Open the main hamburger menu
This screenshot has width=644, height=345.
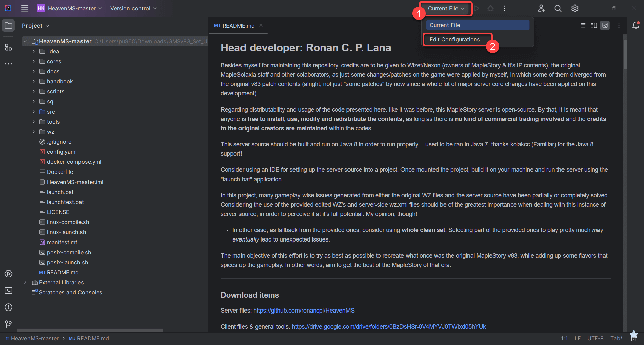(24, 8)
